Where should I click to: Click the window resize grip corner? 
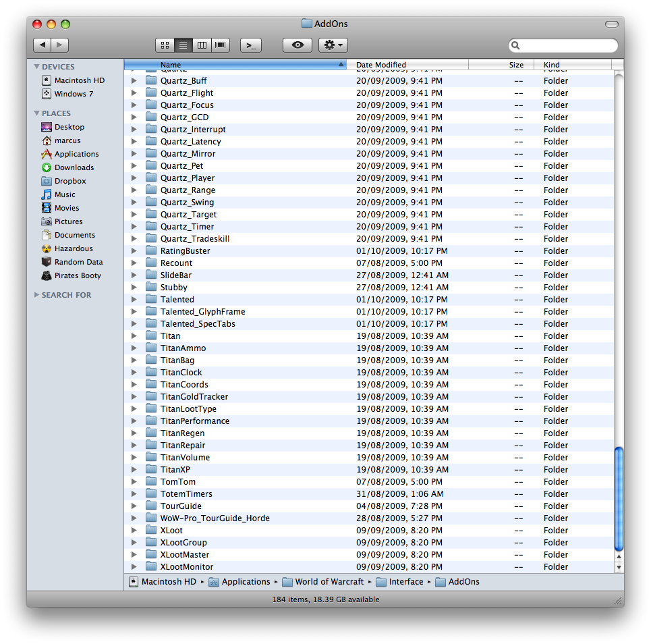point(619,601)
